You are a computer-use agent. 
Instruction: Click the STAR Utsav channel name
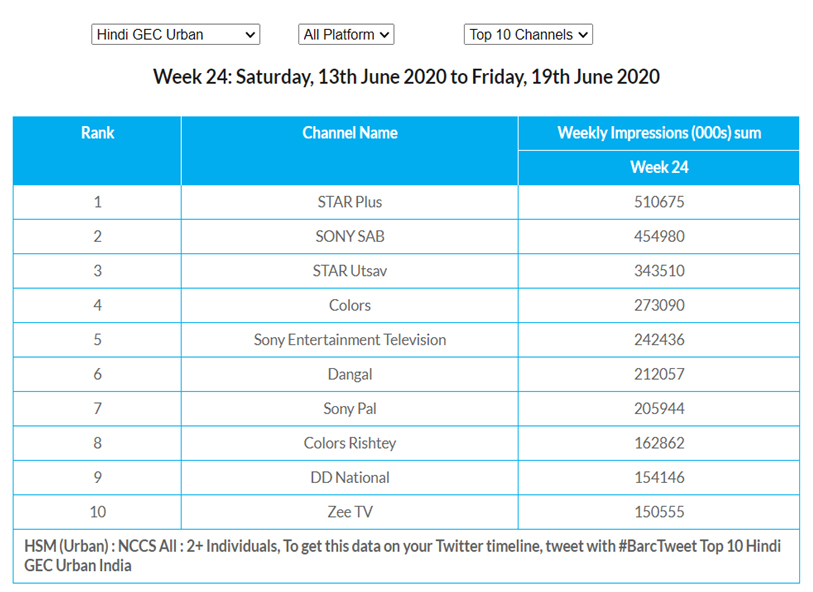(350, 271)
